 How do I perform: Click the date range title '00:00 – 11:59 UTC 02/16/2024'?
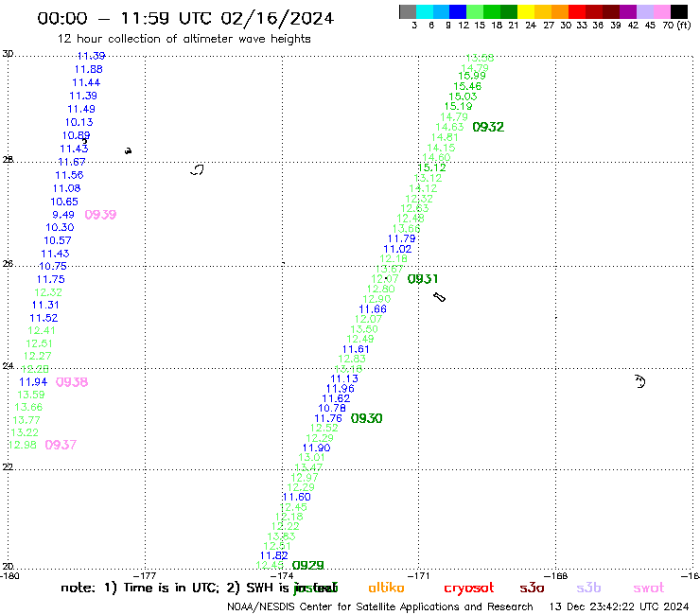(185, 18)
